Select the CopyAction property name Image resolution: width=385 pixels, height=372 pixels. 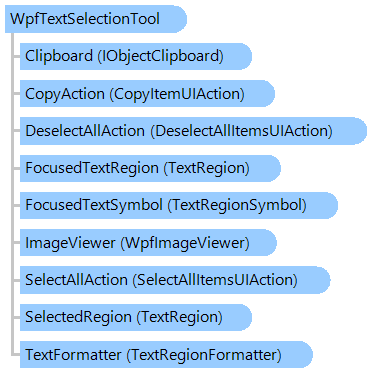tap(65, 94)
